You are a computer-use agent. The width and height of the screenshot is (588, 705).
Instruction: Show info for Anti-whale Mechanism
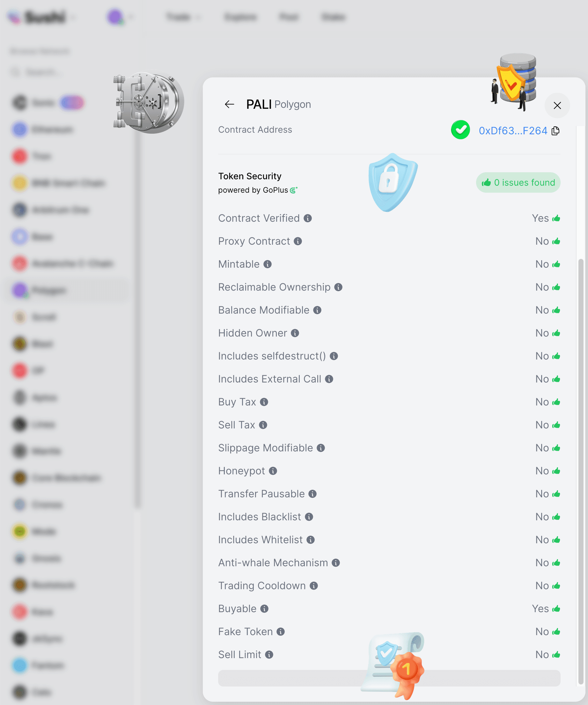pos(336,563)
